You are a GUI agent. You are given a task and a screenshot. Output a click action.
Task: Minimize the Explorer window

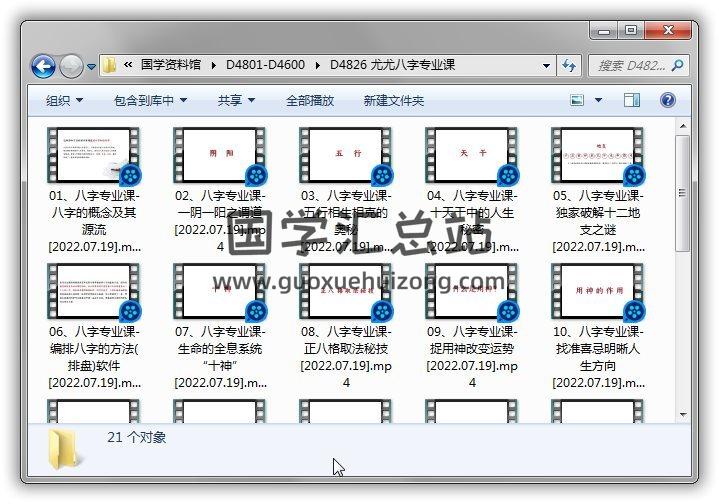tap(604, 31)
